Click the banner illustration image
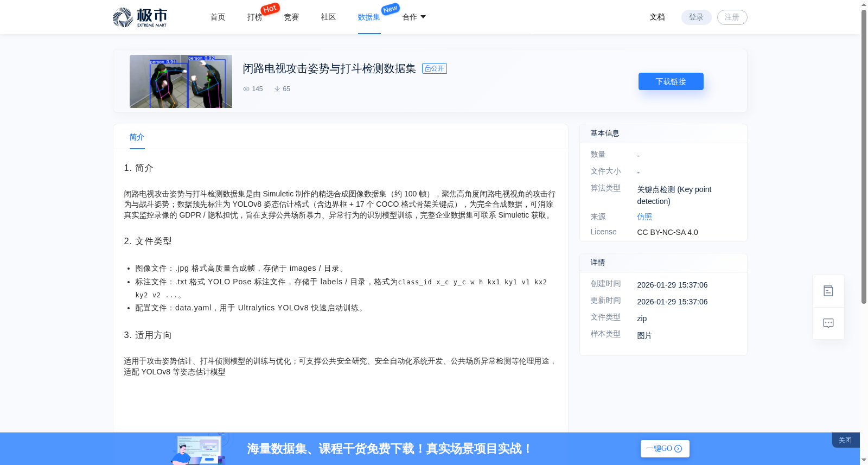Image resolution: width=868 pixels, height=465 pixels. (199, 449)
